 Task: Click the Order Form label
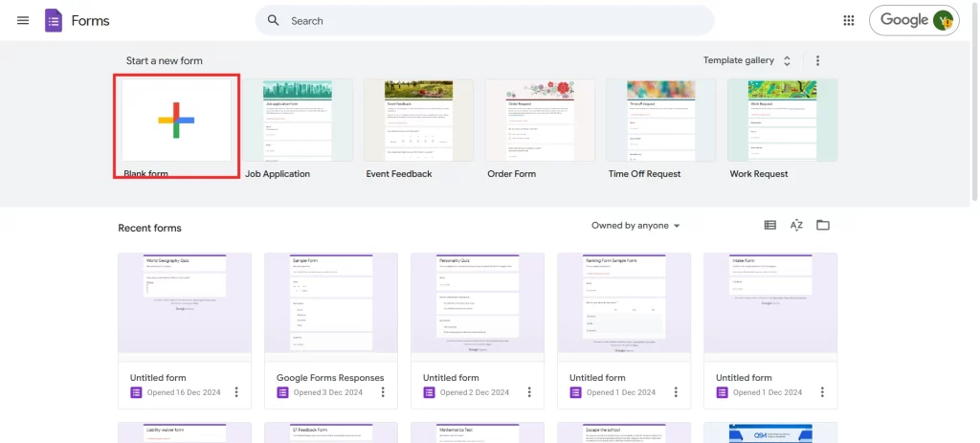pyautogui.click(x=511, y=174)
